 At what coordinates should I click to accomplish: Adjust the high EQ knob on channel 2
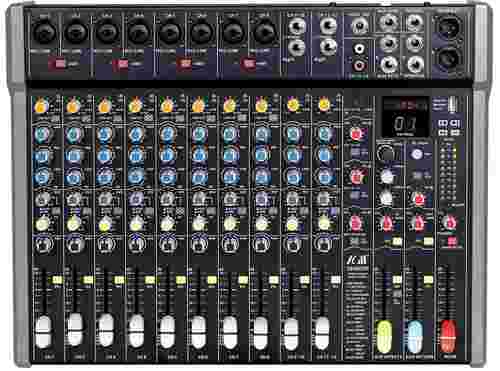(73, 134)
